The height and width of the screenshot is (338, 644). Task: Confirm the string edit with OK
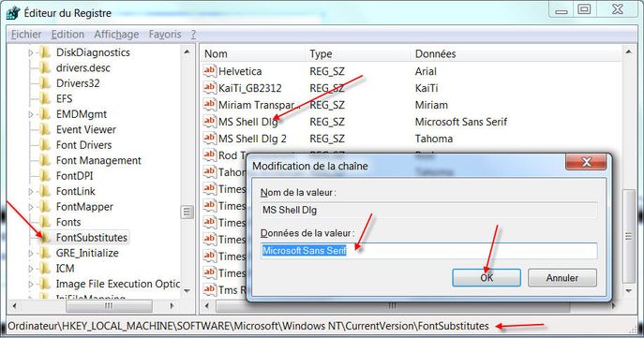(487, 278)
